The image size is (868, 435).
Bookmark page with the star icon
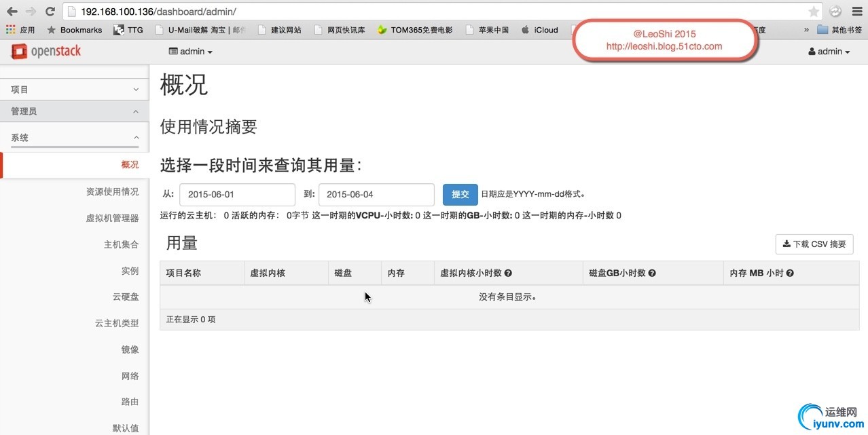(x=813, y=12)
